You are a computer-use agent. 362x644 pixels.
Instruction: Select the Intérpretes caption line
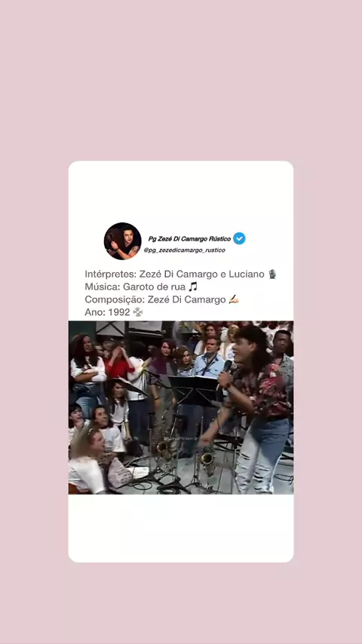[181, 274]
